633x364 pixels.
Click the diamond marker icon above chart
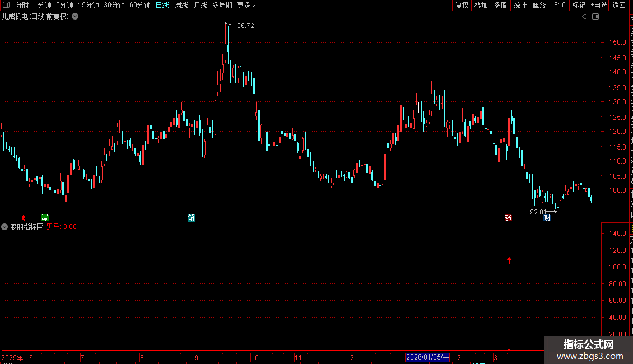585,17
